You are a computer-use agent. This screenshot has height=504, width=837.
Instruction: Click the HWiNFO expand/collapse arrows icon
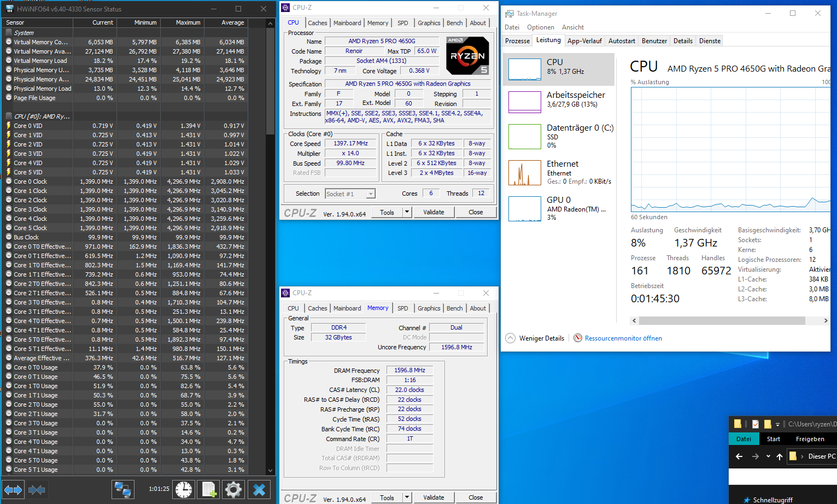pos(13,490)
